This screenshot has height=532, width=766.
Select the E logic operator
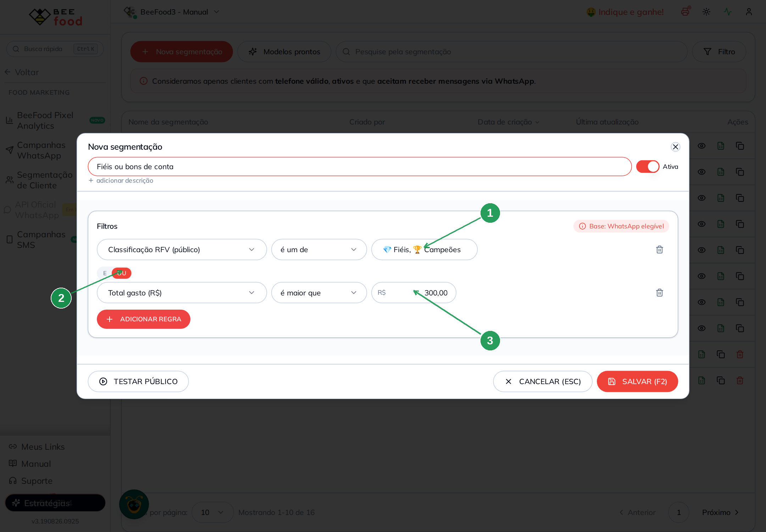pyautogui.click(x=105, y=273)
